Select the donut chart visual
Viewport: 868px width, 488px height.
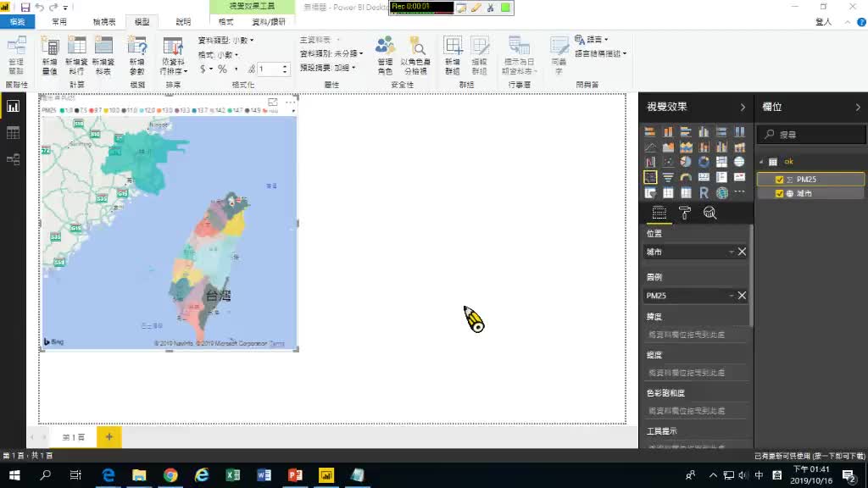(704, 162)
